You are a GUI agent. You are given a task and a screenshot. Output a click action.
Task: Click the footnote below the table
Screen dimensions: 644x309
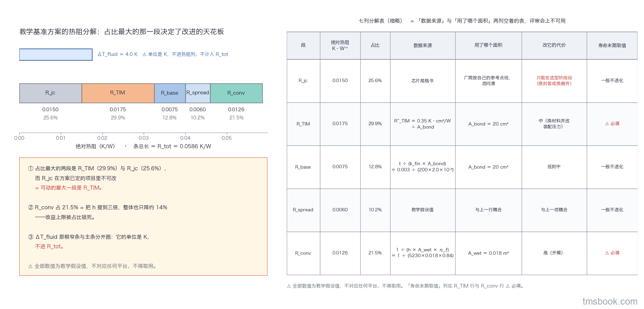[x=406, y=286]
